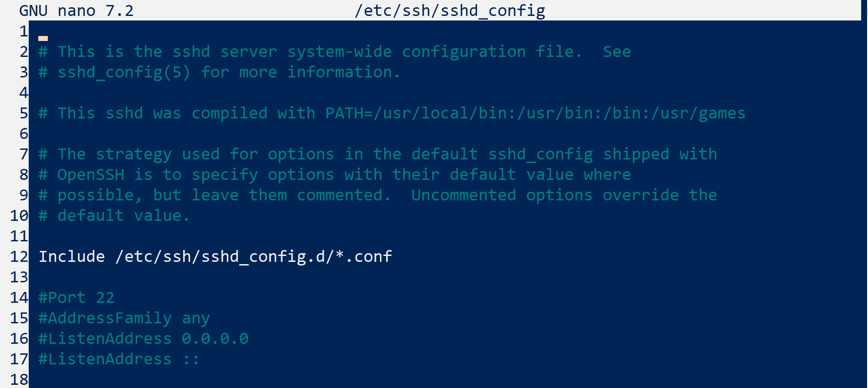Click the vertical scrollbar on right edge
Viewport: 868px width, 388px height.
[x=864, y=194]
